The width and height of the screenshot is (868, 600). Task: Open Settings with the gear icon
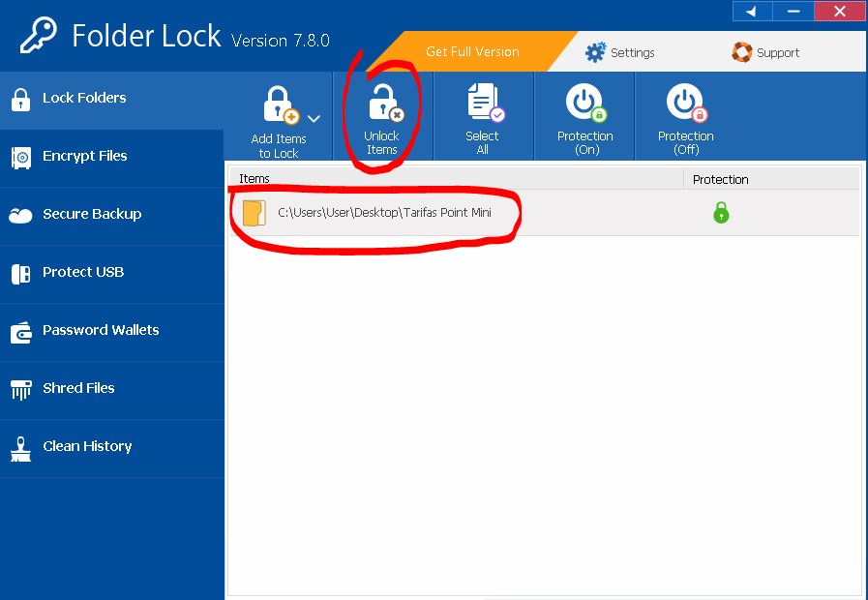point(596,52)
